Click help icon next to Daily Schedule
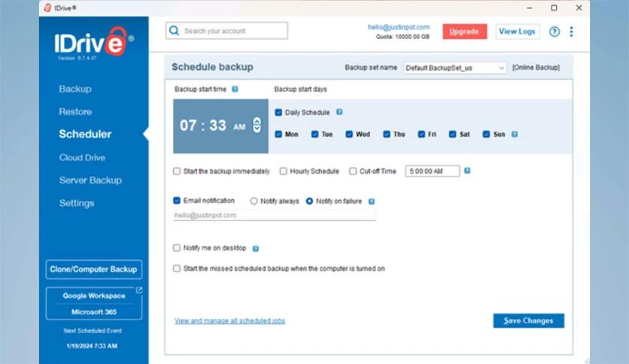The image size is (629, 364). coord(339,112)
